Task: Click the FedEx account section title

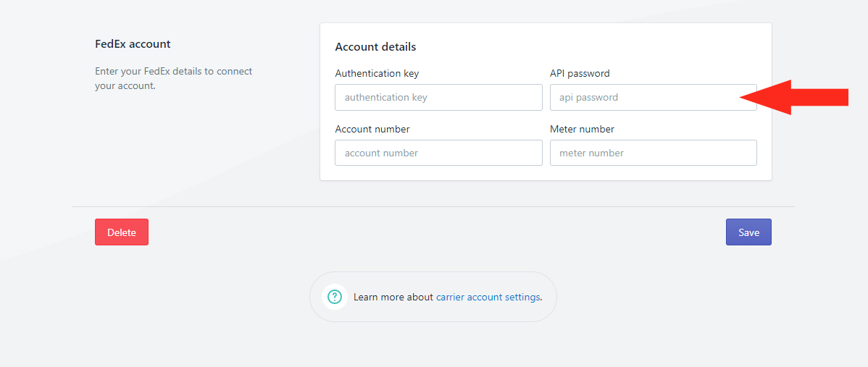Action: coord(133,43)
